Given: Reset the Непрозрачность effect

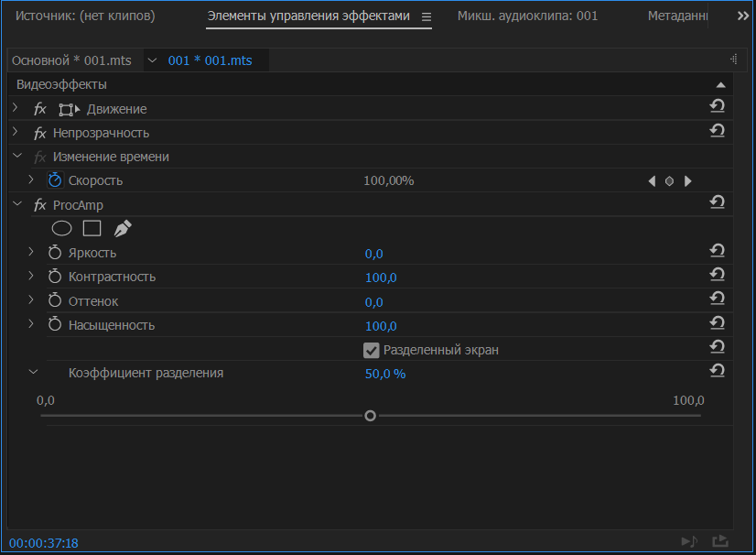Looking at the screenshot, I should (718, 132).
